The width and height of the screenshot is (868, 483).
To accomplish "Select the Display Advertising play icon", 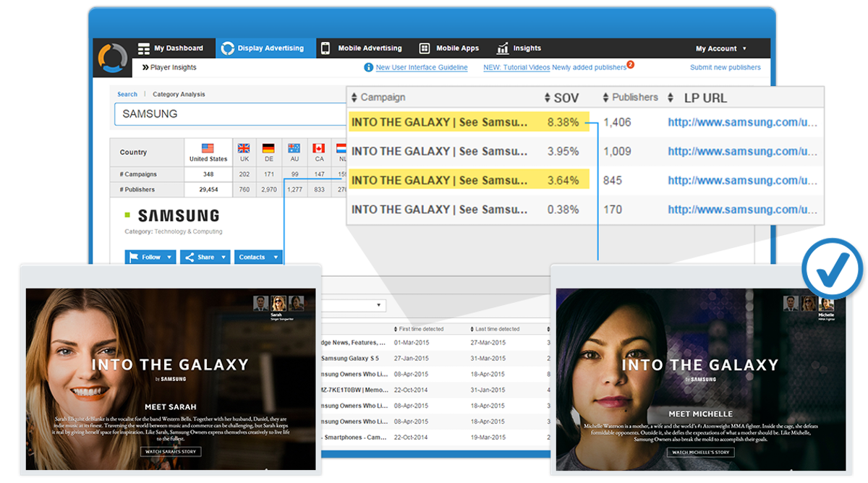I will coord(228,47).
